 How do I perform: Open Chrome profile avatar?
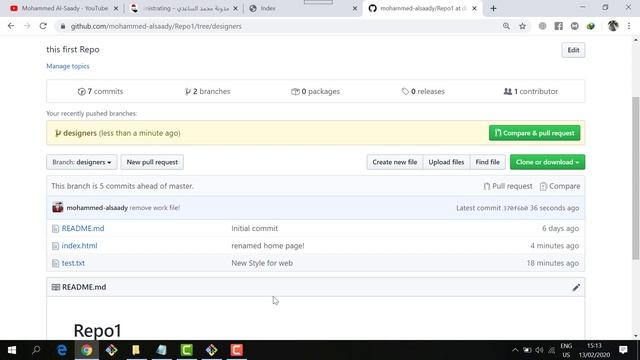(613, 26)
